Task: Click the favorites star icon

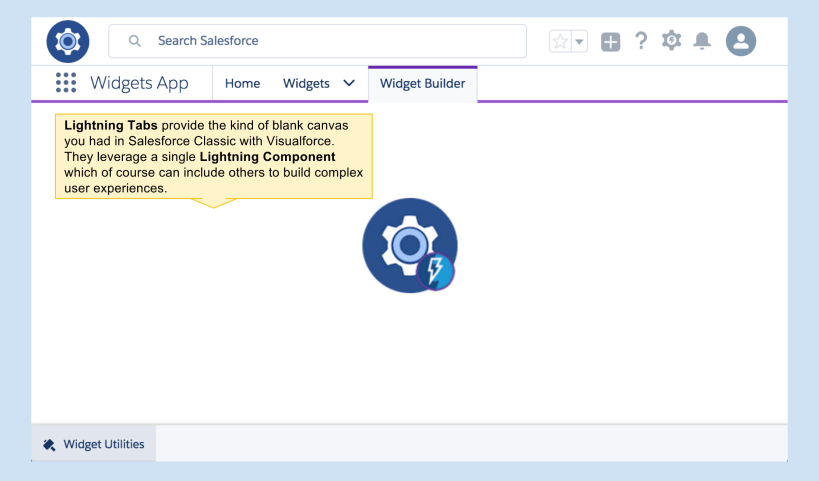Action: click(561, 41)
